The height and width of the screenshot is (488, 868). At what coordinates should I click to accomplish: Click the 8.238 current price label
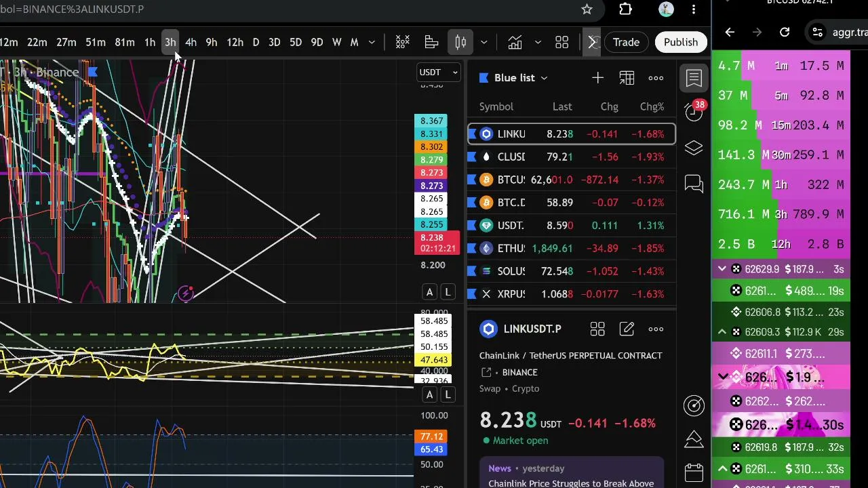tap(437, 243)
